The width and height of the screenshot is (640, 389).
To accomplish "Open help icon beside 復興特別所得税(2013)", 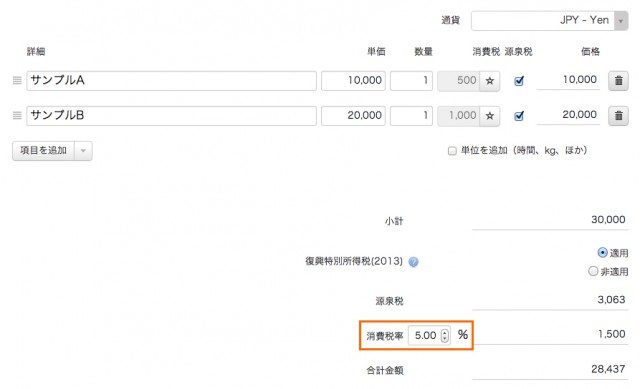I will coord(413,262).
